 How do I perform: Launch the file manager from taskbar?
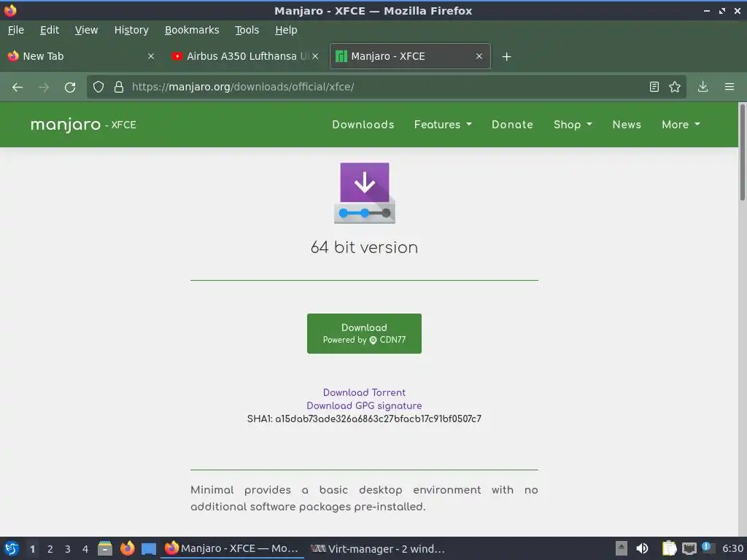(x=105, y=548)
